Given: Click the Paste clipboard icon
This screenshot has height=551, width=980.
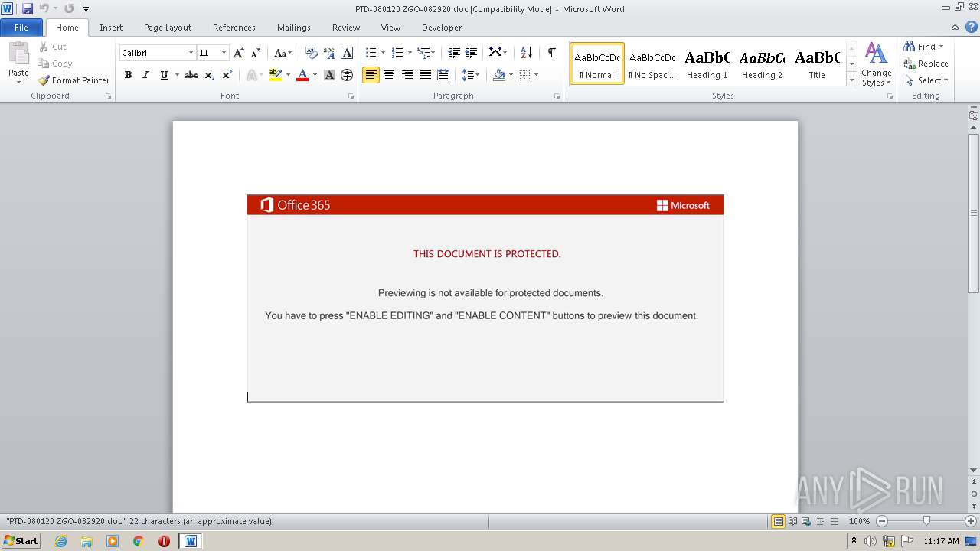Looking at the screenshot, I should [18, 54].
